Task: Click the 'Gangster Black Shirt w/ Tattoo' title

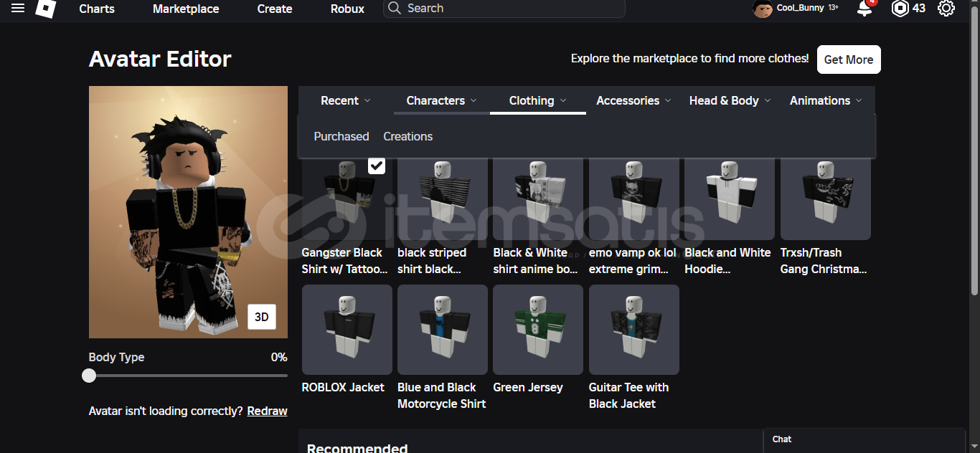Action: [x=345, y=261]
